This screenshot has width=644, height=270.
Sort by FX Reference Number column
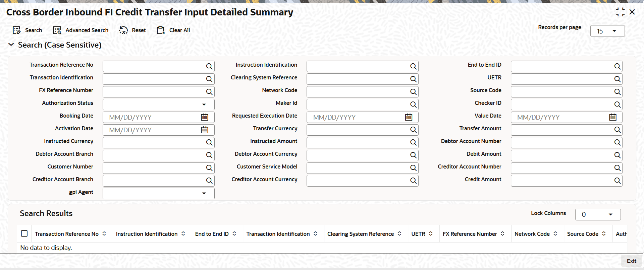pos(503,233)
